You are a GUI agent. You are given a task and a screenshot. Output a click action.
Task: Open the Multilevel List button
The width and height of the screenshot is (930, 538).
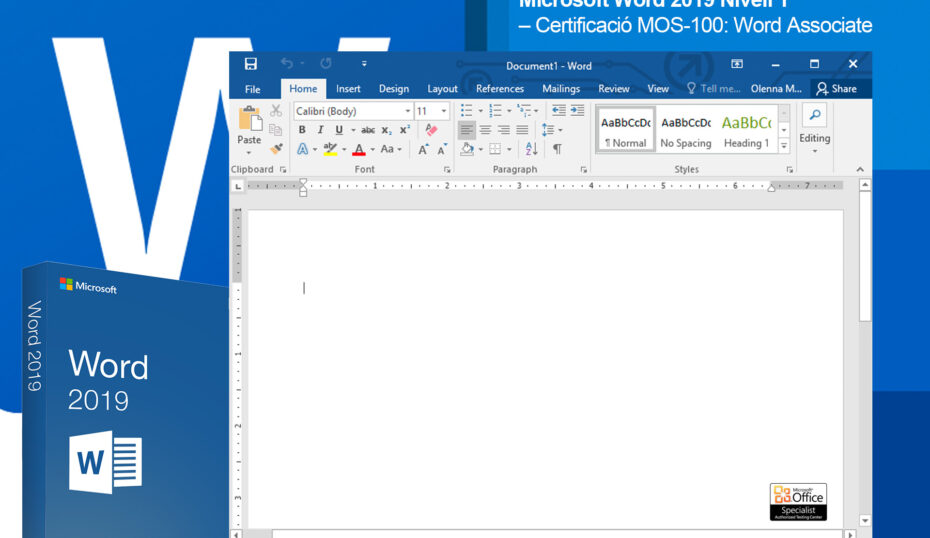point(527,110)
